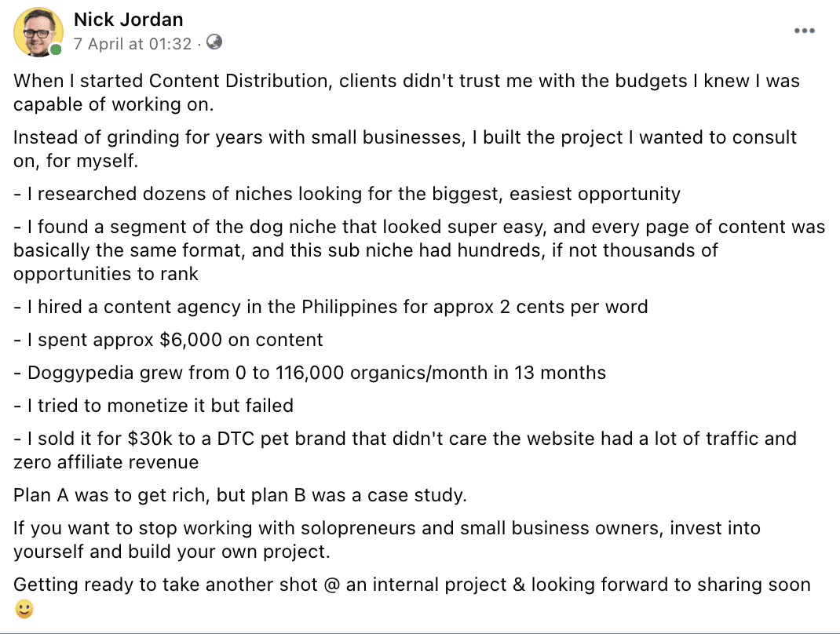840x634 pixels.
Task: Click the smiley emoji ending the post
Action: tap(24, 609)
